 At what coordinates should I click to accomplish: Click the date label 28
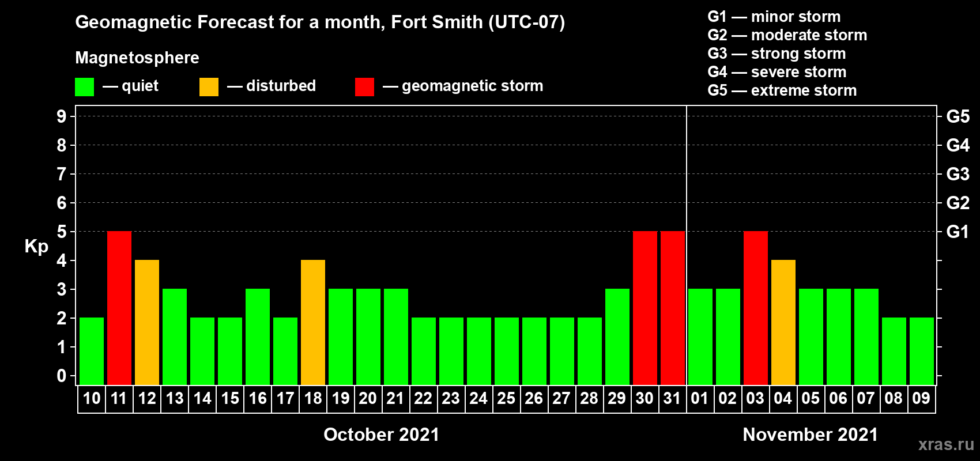point(589,399)
